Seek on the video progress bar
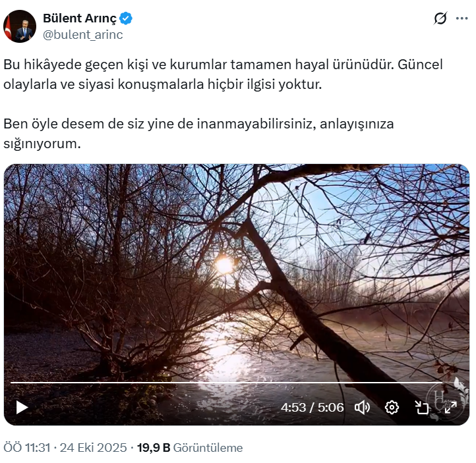The width and height of the screenshot is (476, 463). (x=226, y=383)
